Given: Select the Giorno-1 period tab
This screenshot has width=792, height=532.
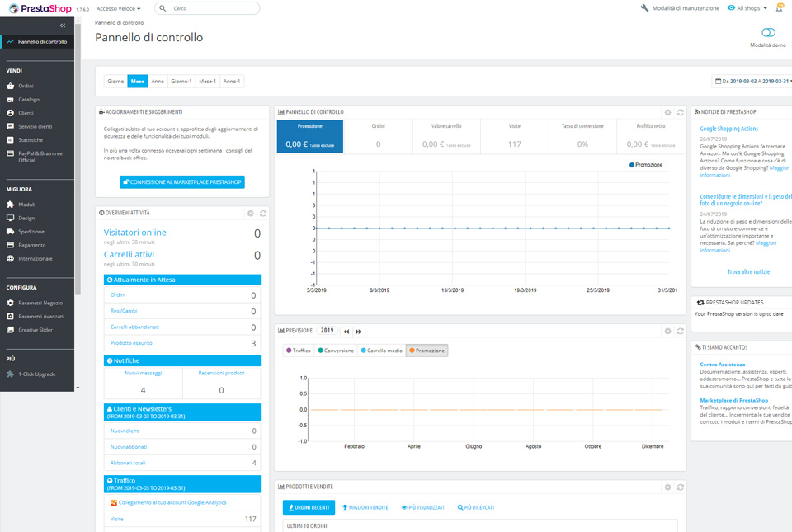Looking at the screenshot, I should [x=181, y=82].
